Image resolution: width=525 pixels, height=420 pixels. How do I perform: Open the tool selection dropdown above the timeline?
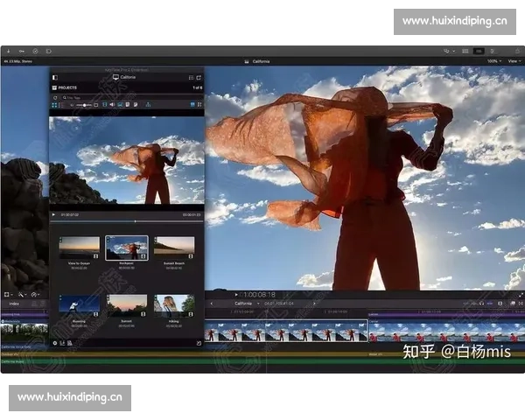[x=21, y=295]
